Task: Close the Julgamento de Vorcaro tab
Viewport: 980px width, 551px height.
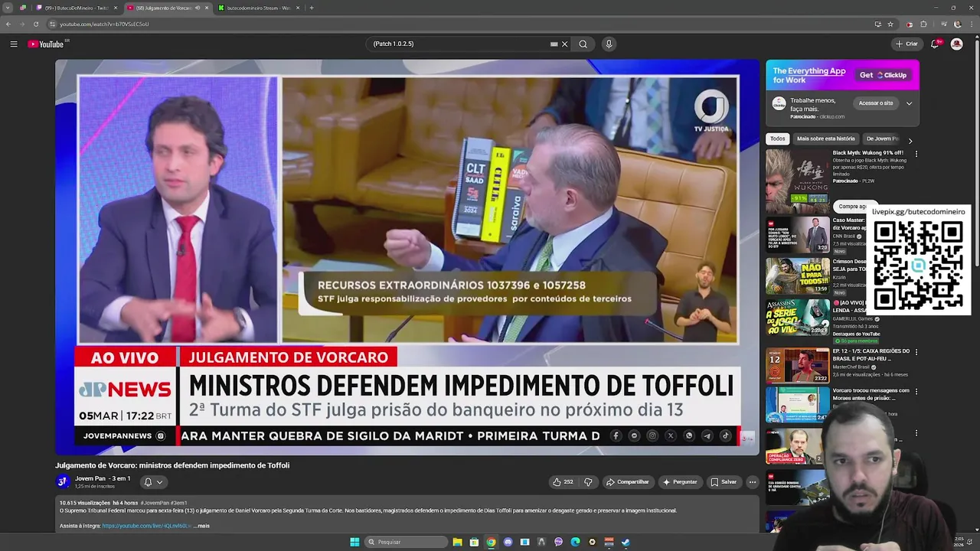Action: click(207, 8)
